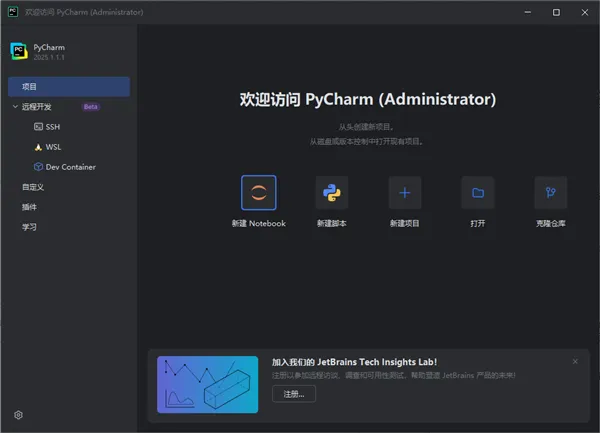Click the 注册... button in the banner
The image size is (600, 433).
(294, 394)
